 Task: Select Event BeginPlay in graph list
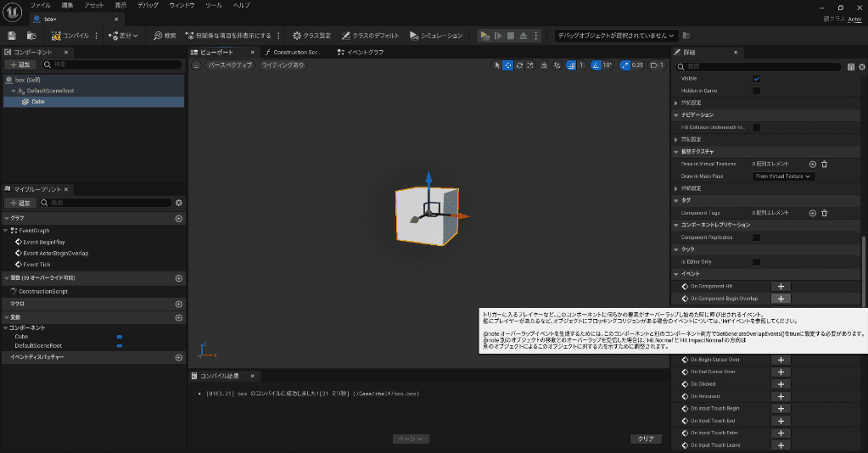tap(44, 242)
